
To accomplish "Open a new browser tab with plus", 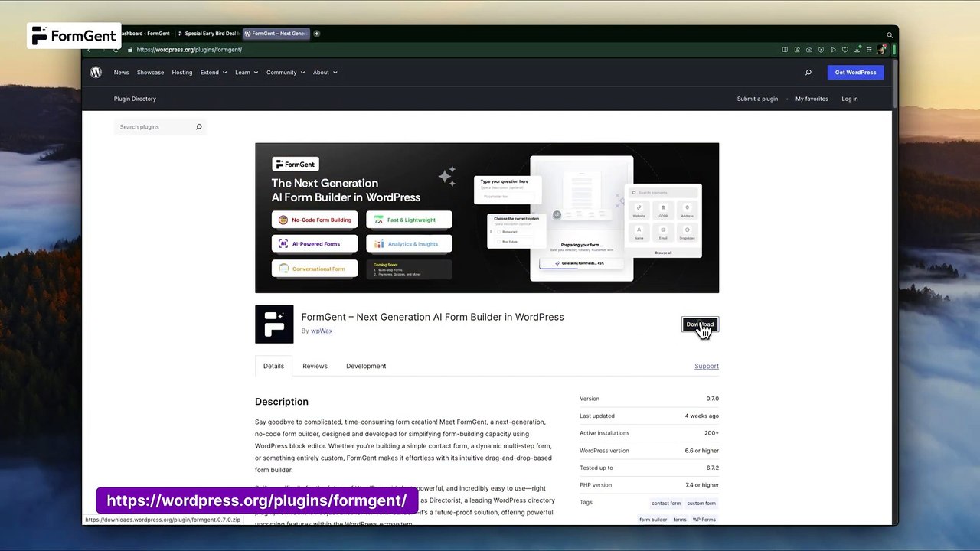I will point(316,34).
